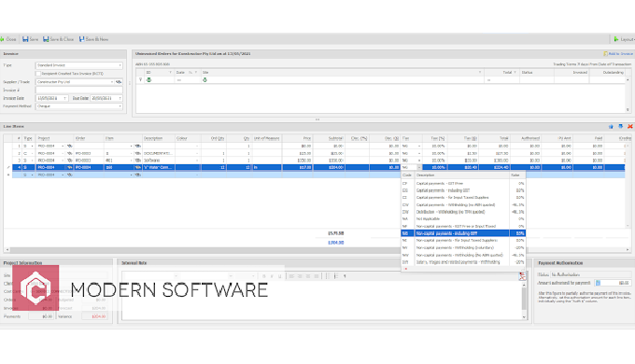Open the Type dropdown in line row 1
Image resolution: width=635 pixels, height=364 pixels.
coord(33,146)
